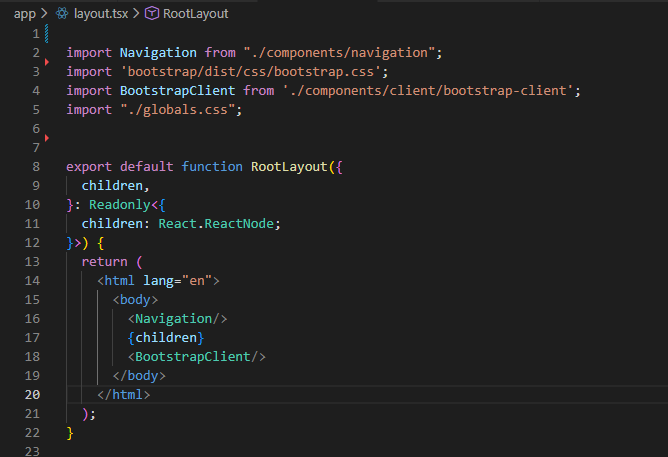Click the red gutter marker near line 3
The image size is (668, 457).
[x=47, y=62]
